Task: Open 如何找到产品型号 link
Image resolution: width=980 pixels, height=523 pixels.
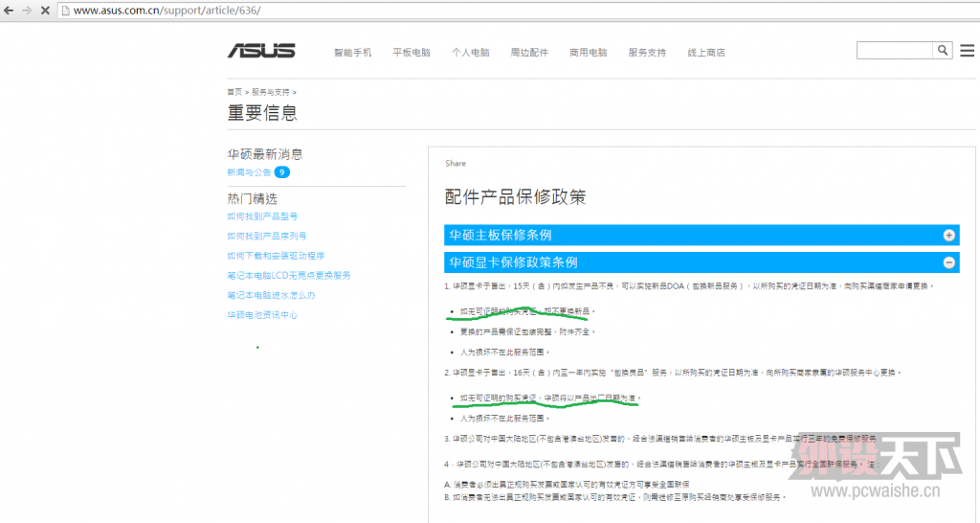Action: (x=262, y=216)
